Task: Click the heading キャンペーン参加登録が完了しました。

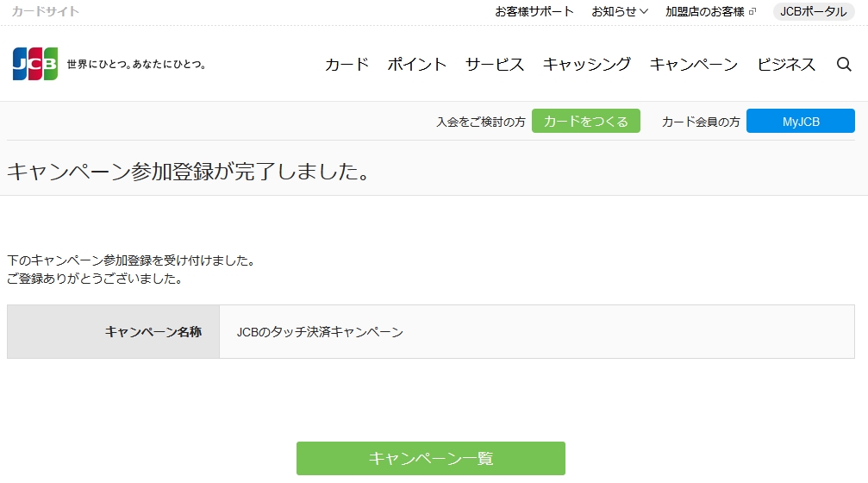Action: [x=188, y=171]
